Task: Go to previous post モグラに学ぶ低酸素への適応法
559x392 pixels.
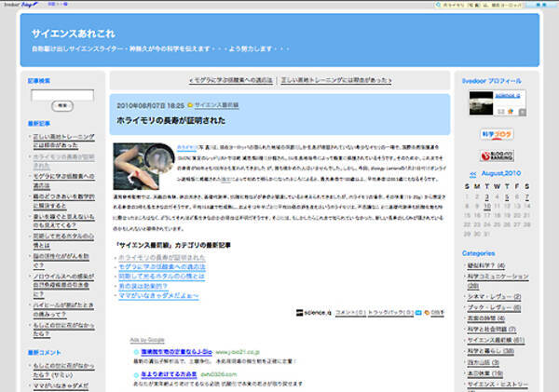Action: coord(231,80)
